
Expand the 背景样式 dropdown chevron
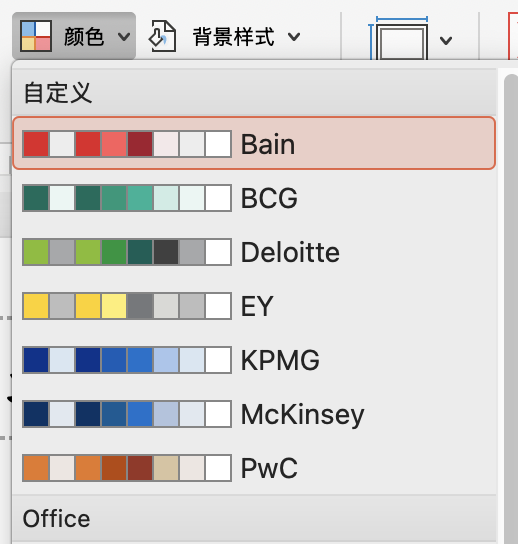[294, 36]
